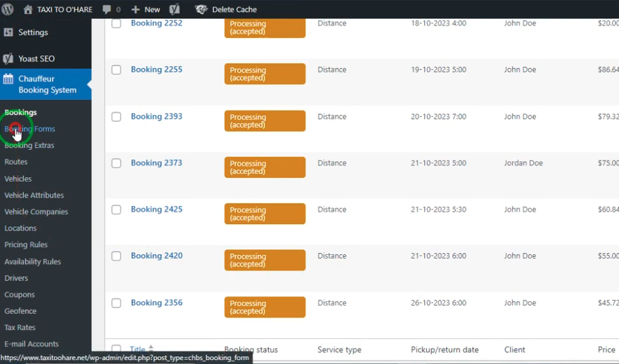The width and height of the screenshot is (619, 364).
Task: Open the Booking 2420 link
Action: pyautogui.click(x=156, y=256)
